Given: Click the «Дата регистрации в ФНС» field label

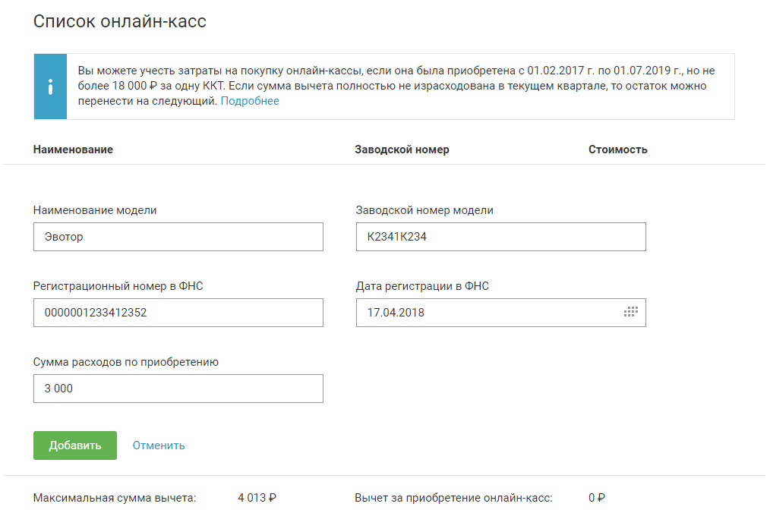Looking at the screenshot, I should pyautogui.click(x=422, y=286).
